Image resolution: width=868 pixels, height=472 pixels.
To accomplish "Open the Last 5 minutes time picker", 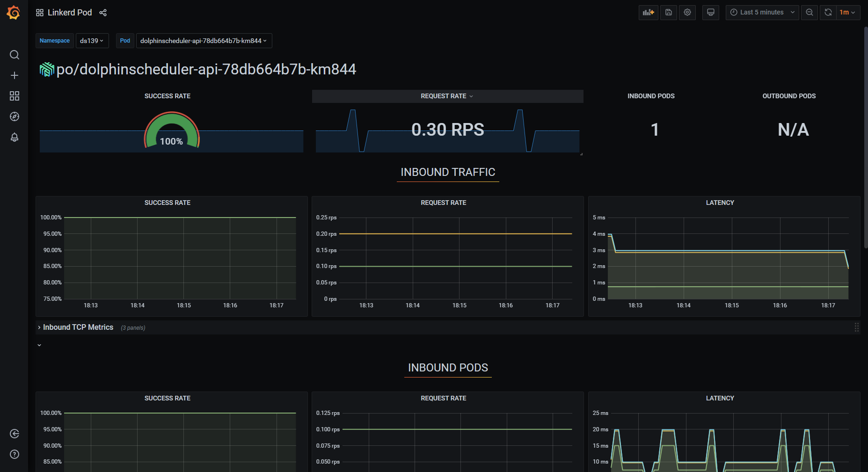I will click(x=762, y=13).
